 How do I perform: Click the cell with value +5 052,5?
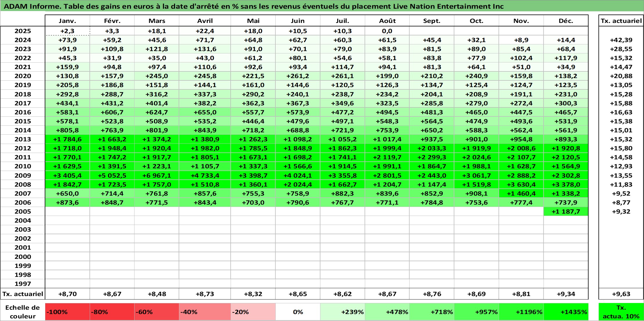pyautogui.click(x=112, y=176)
